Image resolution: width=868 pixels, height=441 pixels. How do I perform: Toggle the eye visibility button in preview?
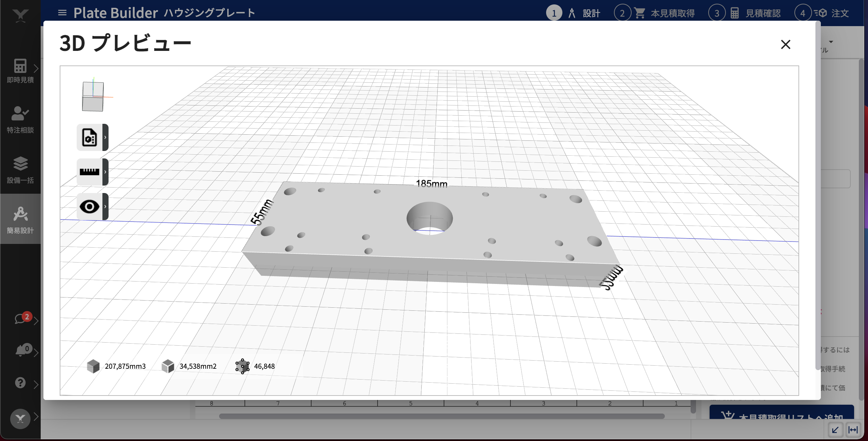click(x=89, y=205)
